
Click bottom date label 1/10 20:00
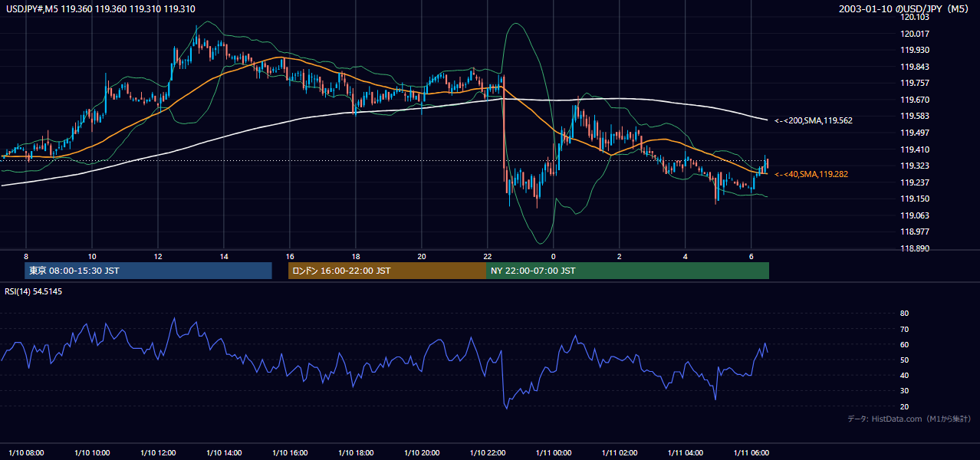(x=422, y=452)
